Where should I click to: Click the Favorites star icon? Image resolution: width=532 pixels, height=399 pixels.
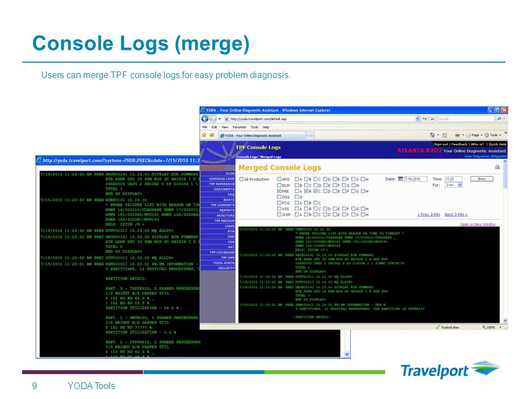click(x=204, y=135)
